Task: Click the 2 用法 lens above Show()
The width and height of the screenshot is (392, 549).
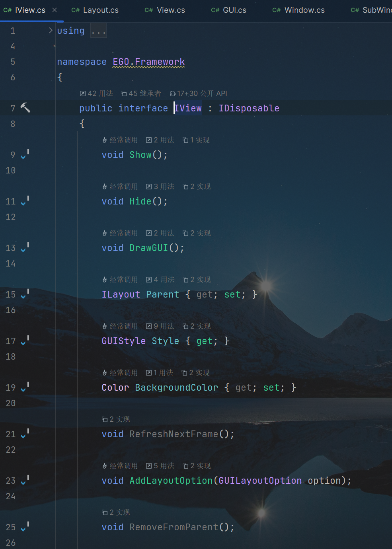Action: point(160,140)
